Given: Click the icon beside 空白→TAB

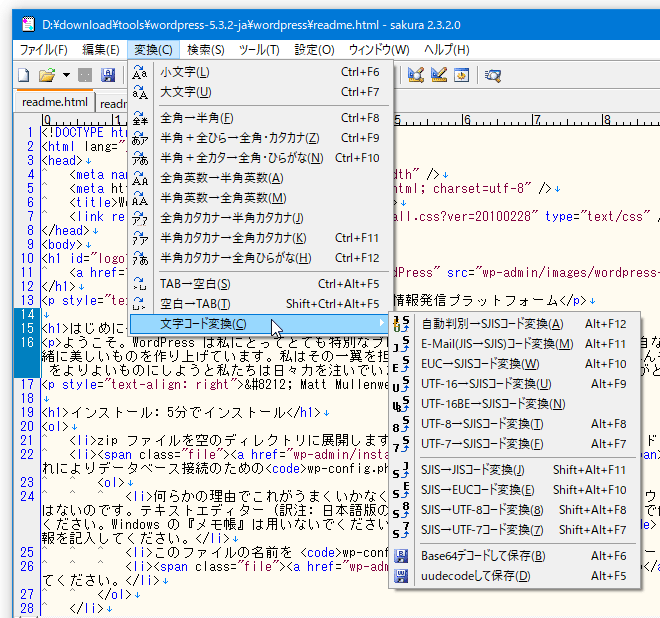Looking at the screenshot, I should 140,304.
